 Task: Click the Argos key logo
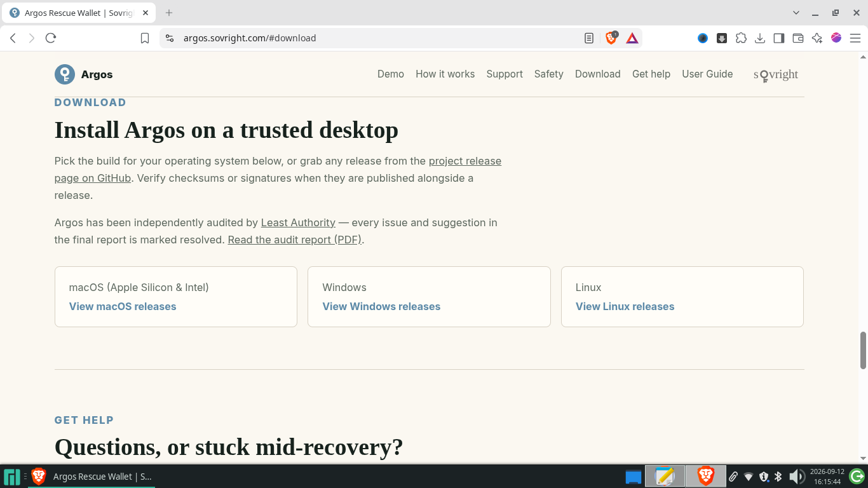click(x=65, y=74)
